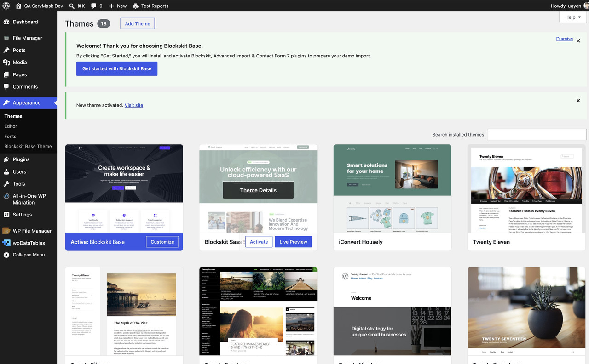
Task: Open the Dashboard menu label
Action: [x=25, y=22]
